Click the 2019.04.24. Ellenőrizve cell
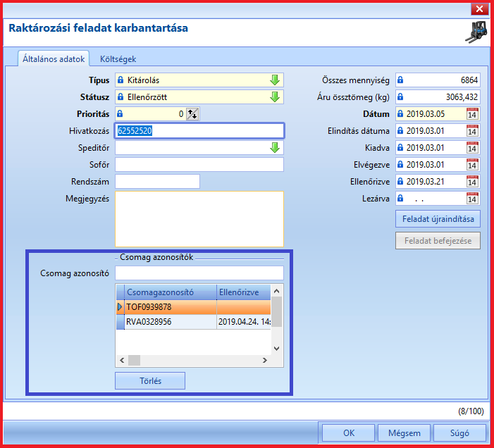 coord(244,322)
